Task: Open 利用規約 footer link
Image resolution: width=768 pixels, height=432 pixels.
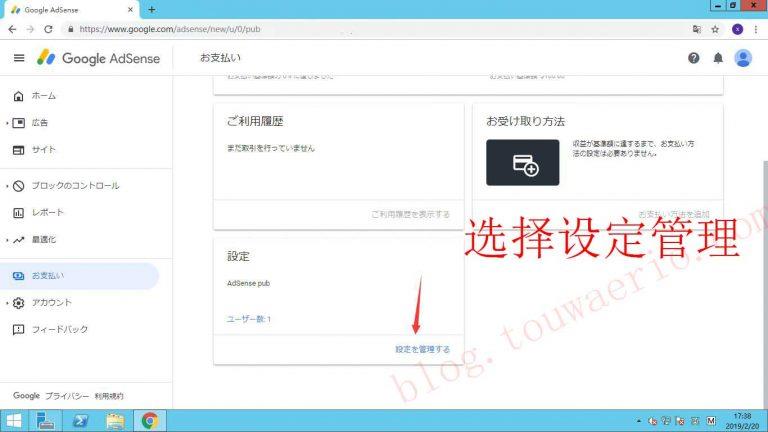Action: (109, 396)
